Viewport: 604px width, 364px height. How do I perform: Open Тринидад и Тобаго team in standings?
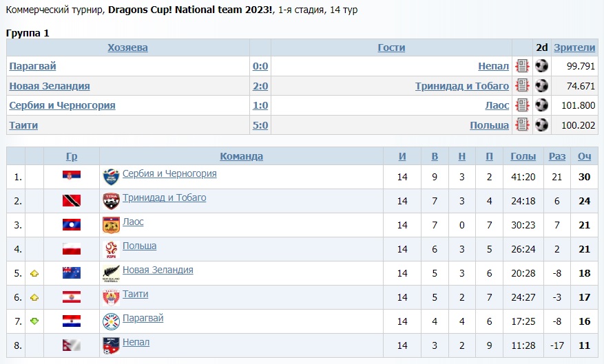(x=164, y=198)
